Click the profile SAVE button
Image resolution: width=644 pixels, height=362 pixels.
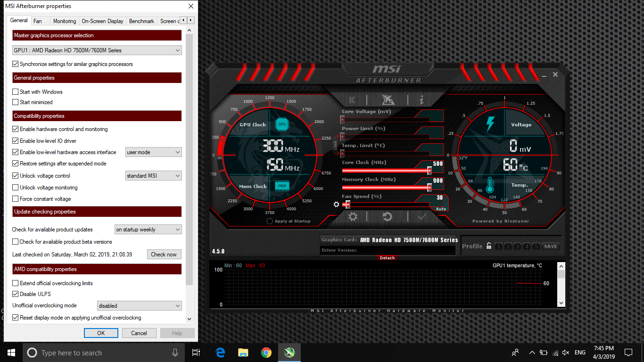(551, 246)
